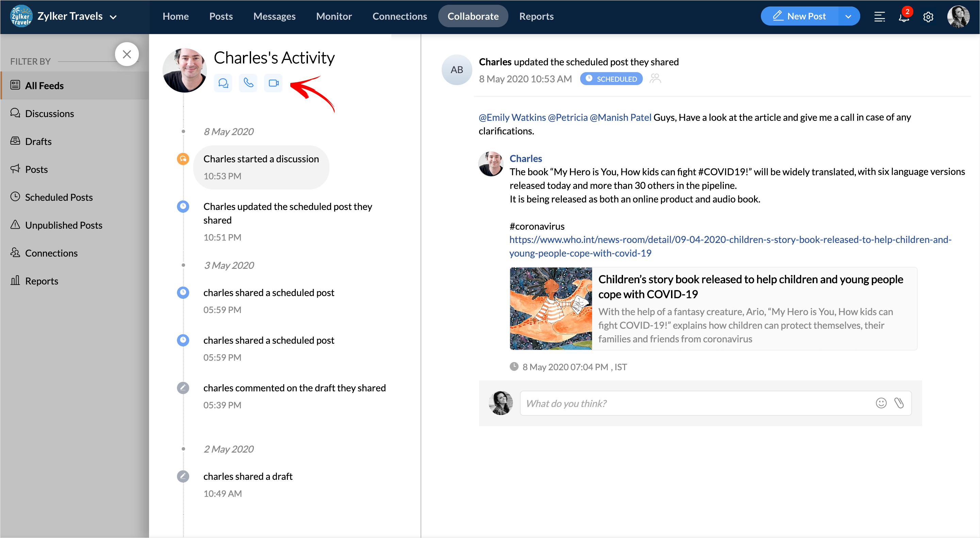Switch to the Monitor tab
This screenshot has width=980, height=538.
(333, 16)
